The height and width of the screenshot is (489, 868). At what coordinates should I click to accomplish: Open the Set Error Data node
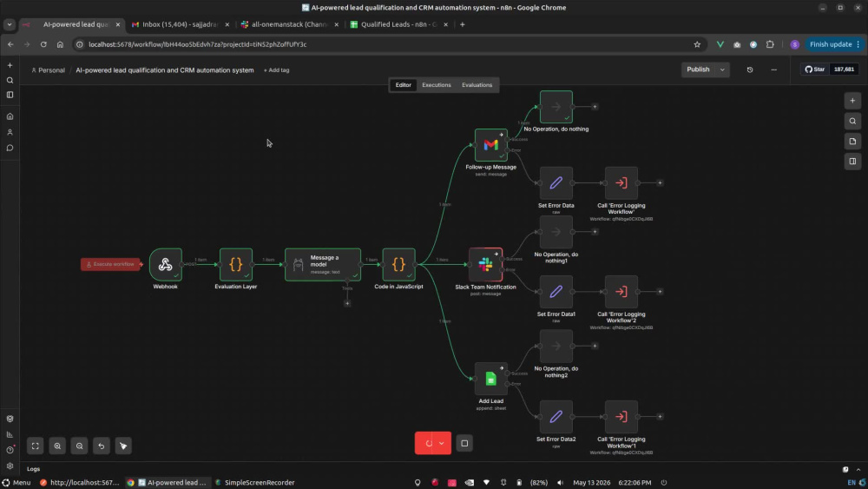coord(556,182)
